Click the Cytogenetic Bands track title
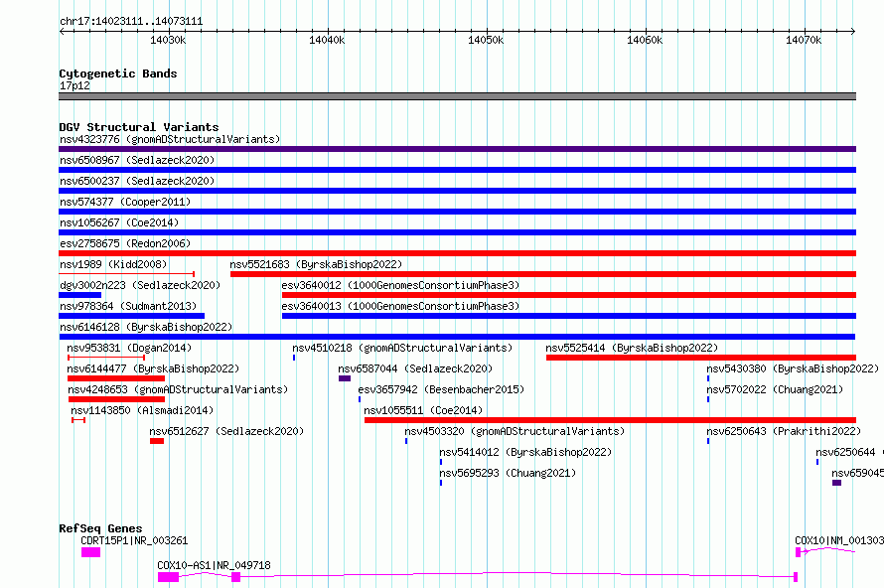This screenshot has width=884, height=588. (118, 73)
